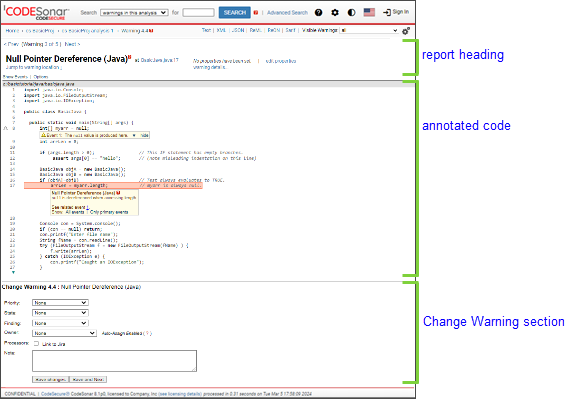Viewport: 565px width, 399px height.
Task: Export report as XML
Action: [x=221, y=30]
